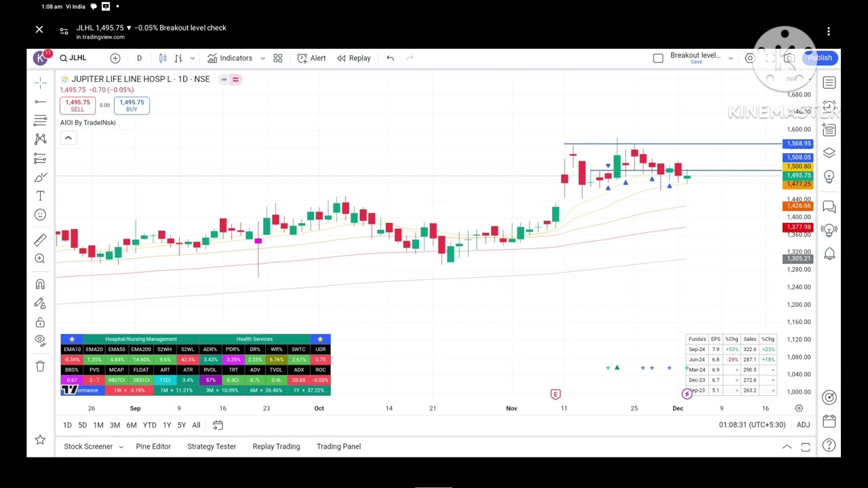The width and height of the screenshot is (868, 488).
Task: Open the chats panel
Action: [x=829, y=206]
